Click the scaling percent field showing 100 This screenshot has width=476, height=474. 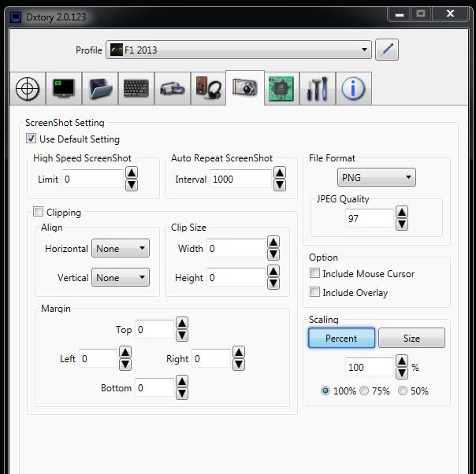coord(370,367)
